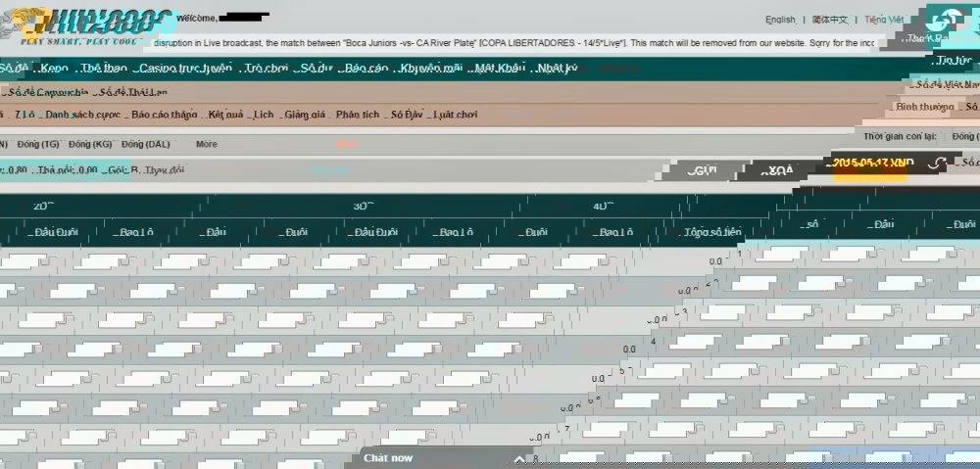Open the More region options
Image resolution: width=980 pixels, height=469 pixels.
click(x=207, y=144)
